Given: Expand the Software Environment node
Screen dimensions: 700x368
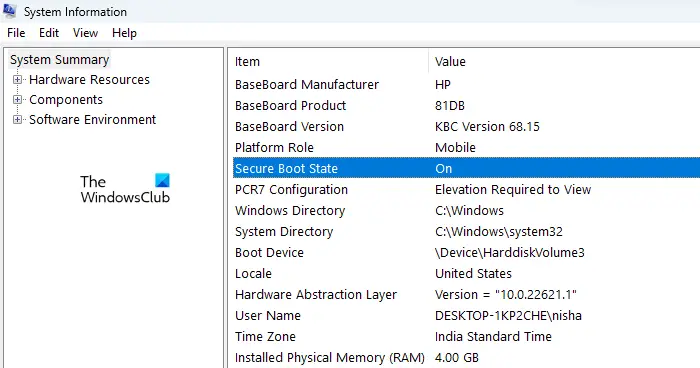Looking at the screenshot, I should tap(17, 120).
